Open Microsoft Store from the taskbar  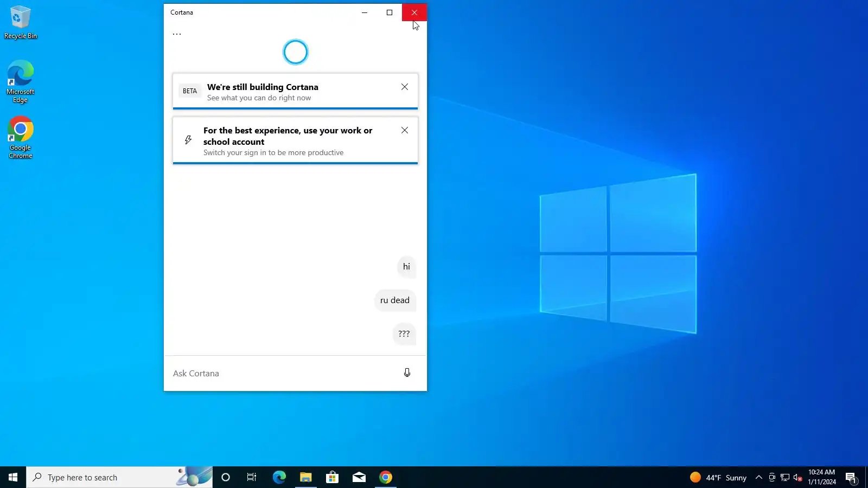(x=333, y=477)
